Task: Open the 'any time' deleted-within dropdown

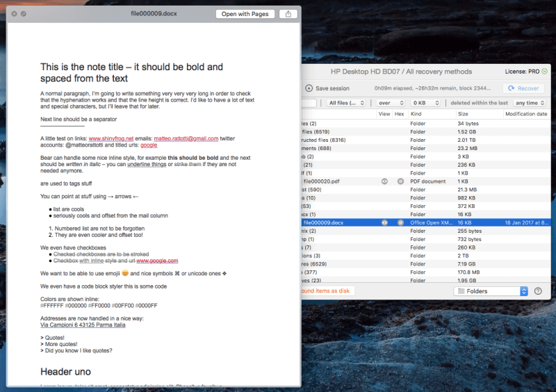Action: [x=530, y=103]
